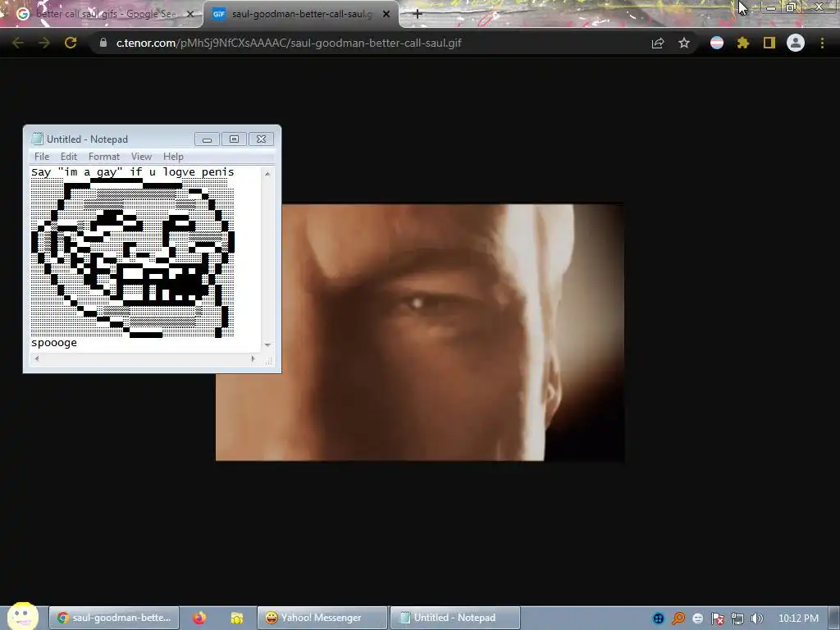Screen dimensions: 840x630
Task: Minimize the Chrome window
Action: 770,7
